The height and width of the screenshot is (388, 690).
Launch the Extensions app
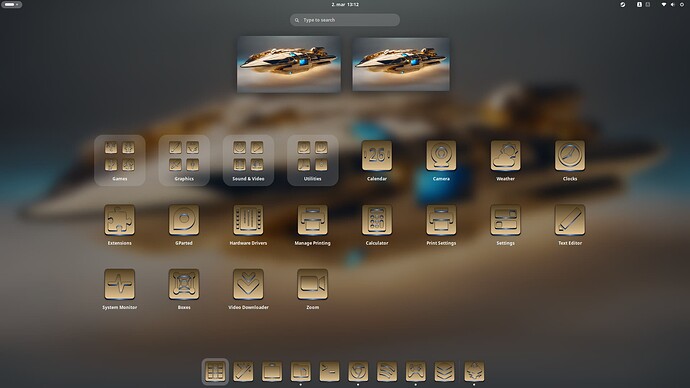(x=120, y=224)
